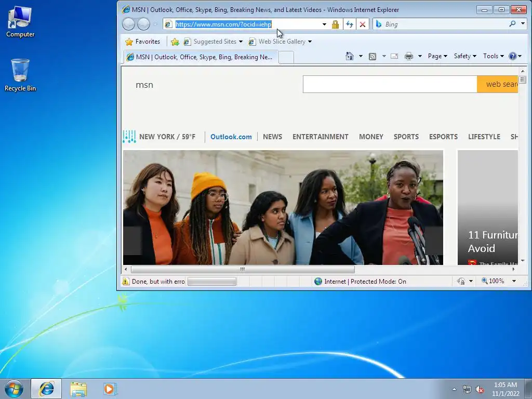
Task: Click the Home page icon
Action: pos(350,56)
